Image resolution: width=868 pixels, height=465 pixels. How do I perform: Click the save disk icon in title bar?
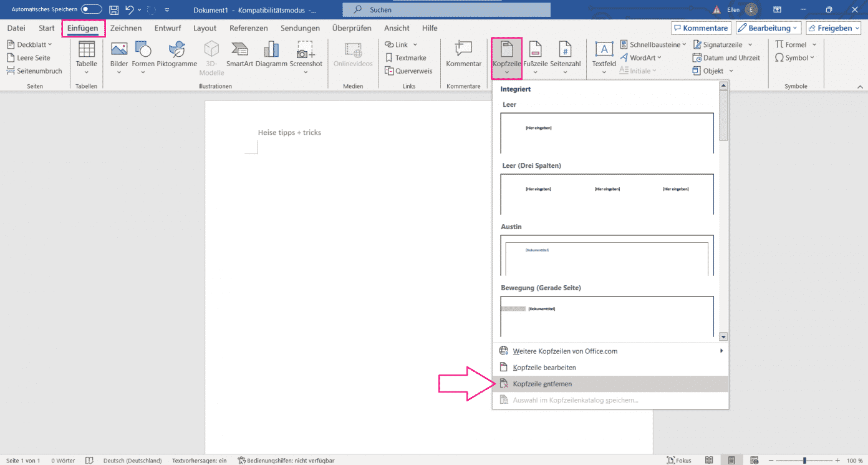click(113, 10)
